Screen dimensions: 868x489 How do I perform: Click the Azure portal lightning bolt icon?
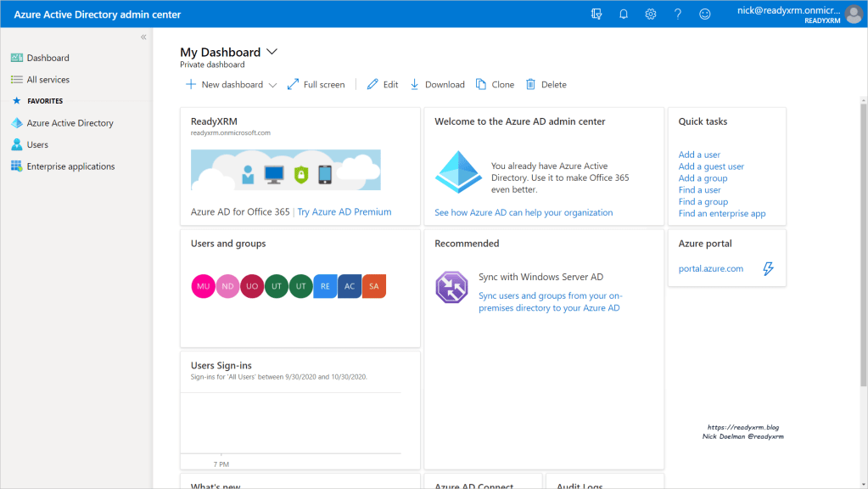click(769, 268)
